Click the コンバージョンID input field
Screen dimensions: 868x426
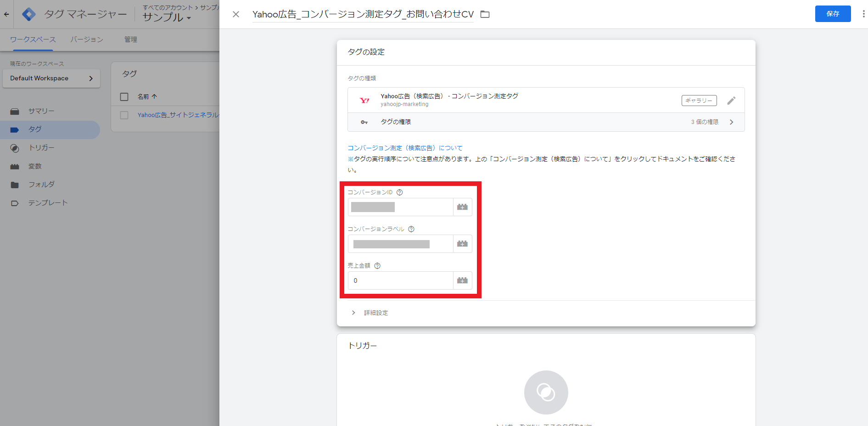pyautogui.click(x=400, y=207)
